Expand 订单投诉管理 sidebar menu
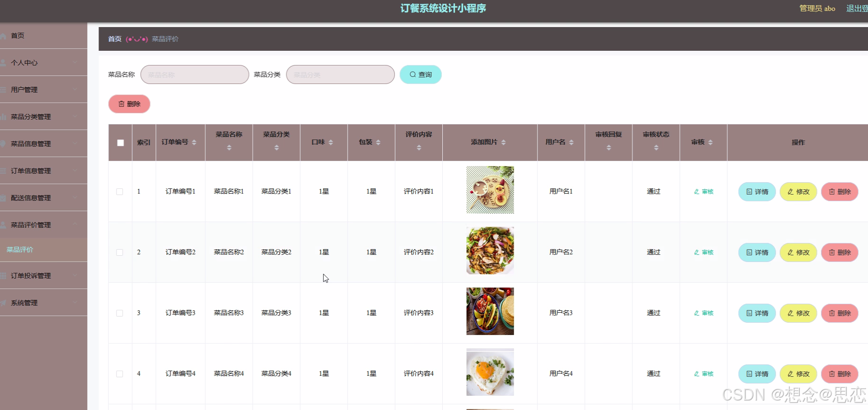The width and height of the screenshot is (868, 410). coord(44,276)
